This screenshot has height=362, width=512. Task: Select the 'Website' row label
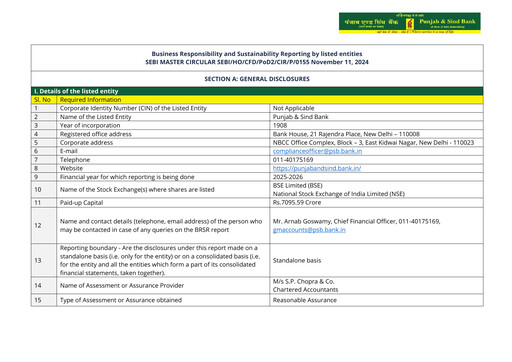[x=71, y=168]
